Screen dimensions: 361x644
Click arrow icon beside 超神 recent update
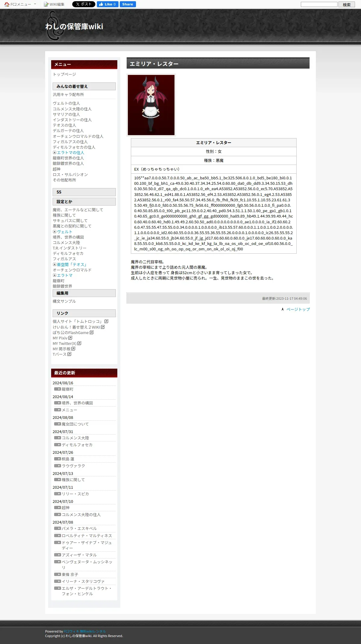(57, 508)
